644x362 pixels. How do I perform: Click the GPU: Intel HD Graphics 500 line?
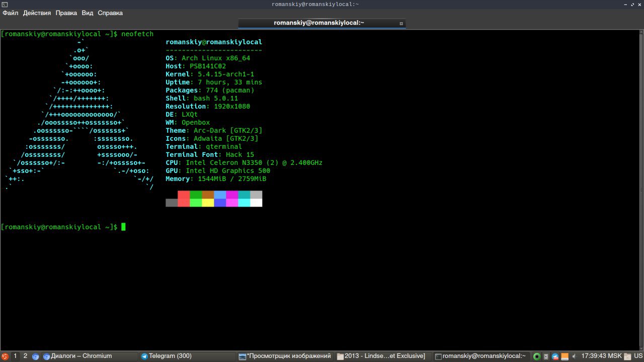(218, 170)
